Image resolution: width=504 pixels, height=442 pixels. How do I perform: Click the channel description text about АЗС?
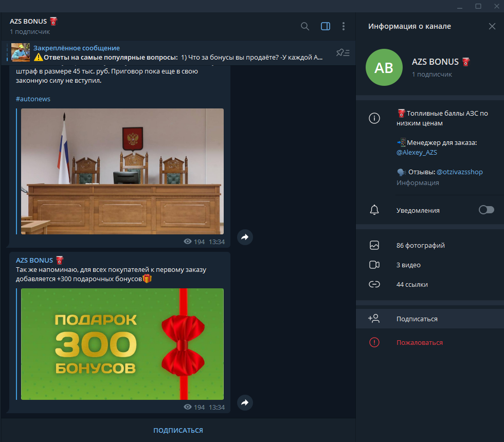tap(442, 118)
